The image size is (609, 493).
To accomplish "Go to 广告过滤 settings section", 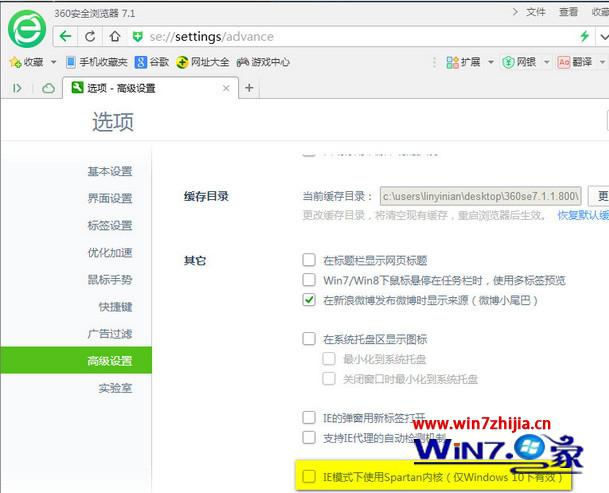I will 110,334.
